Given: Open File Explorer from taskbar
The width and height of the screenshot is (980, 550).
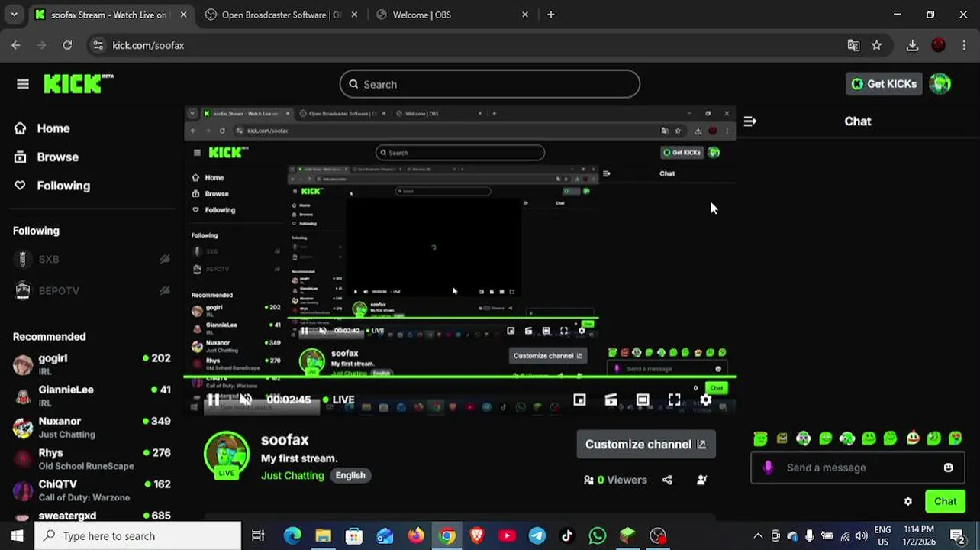Looking at the screenshot, I should (323, 535).
